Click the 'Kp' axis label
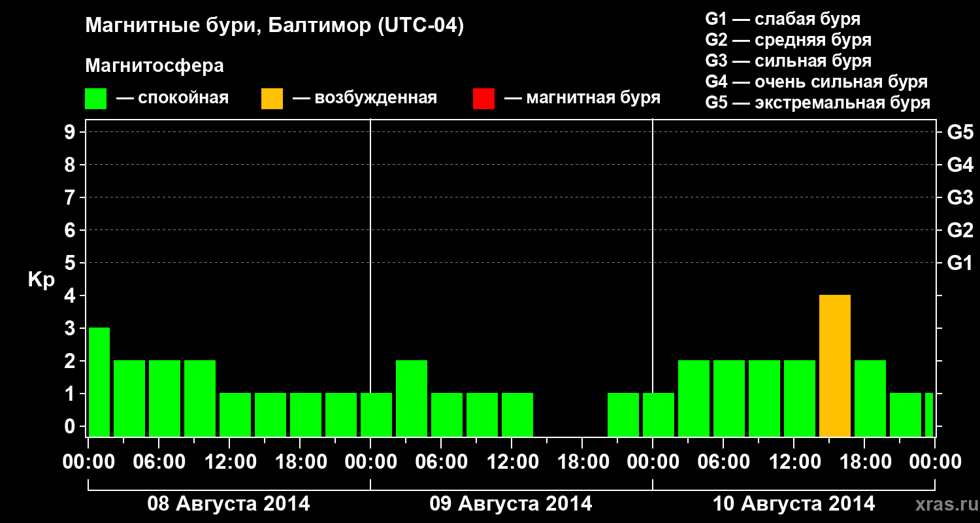Screen dimensions: 980x523 tap(41, 280)
